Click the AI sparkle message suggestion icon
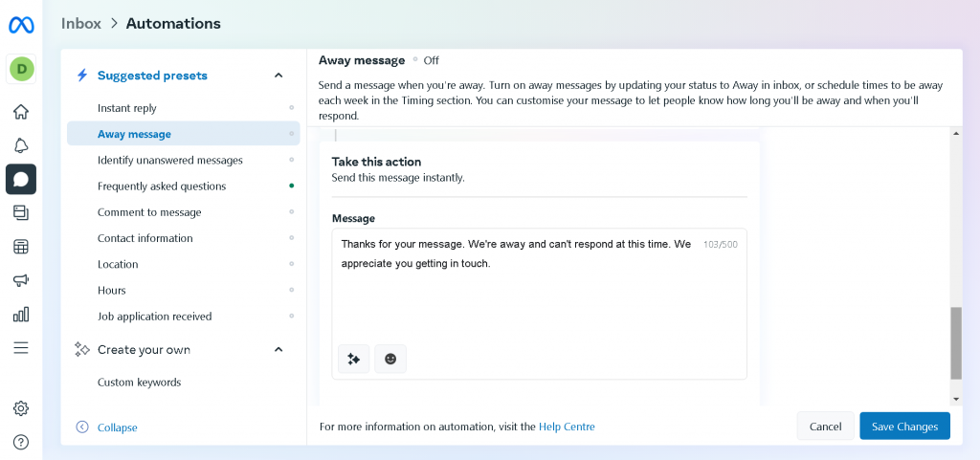 point(353,359)
